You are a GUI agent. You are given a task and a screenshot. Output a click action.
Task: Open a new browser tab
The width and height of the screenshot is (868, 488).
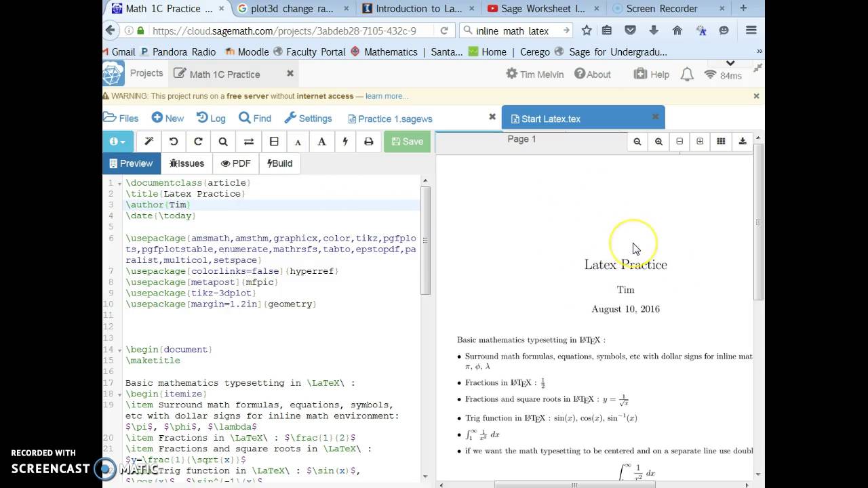click(x=744, y=8)
